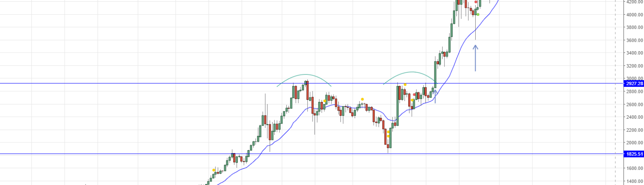
Task: Click the red dot beside the right consolidation
Action: 414,95
